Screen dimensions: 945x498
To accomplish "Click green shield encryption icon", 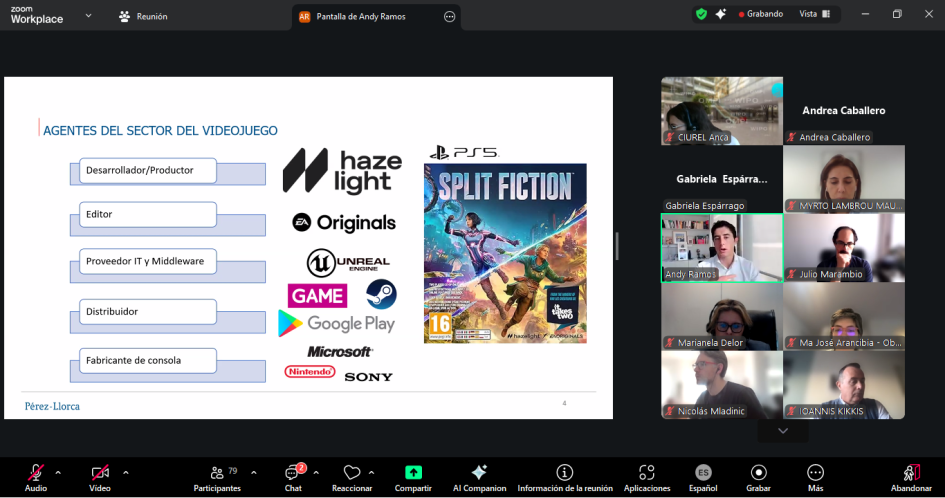I will pos(701,14).
